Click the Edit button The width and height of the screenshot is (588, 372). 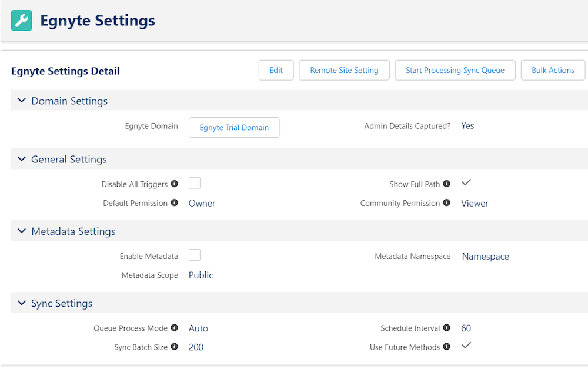click(276, 70)
